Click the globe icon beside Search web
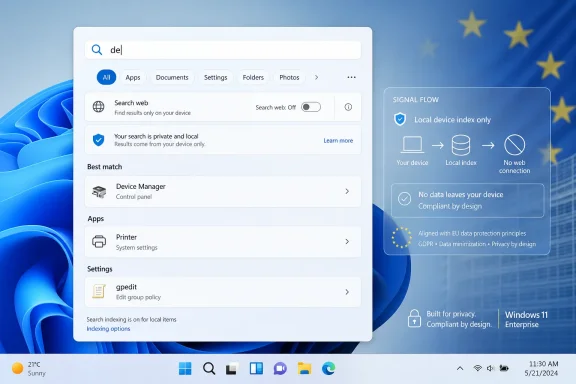Screen dimensions: 576x384 click(98, 107)
